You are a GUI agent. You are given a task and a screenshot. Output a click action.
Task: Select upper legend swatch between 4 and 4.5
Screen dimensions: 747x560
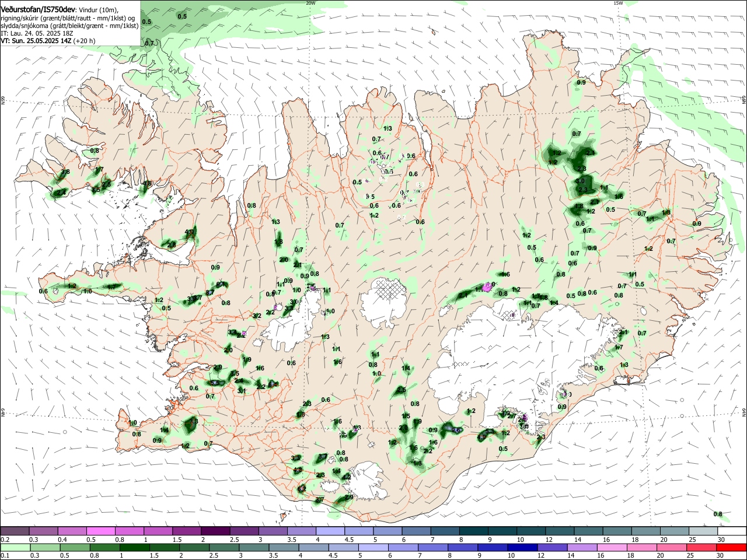click(330, 531)
